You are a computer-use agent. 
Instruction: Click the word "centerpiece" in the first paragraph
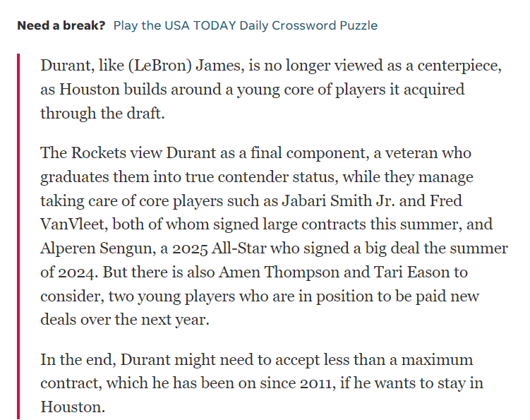tap(459, 66)
